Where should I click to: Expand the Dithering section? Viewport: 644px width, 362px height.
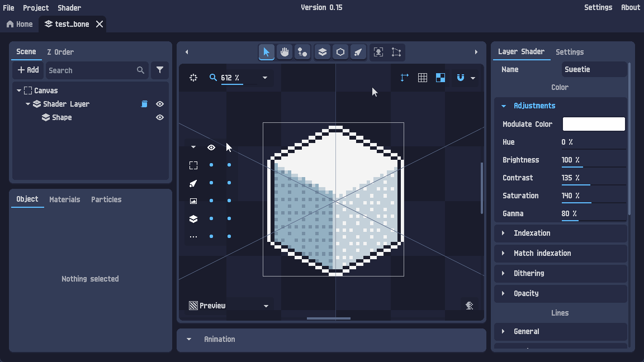pos(560,273)
